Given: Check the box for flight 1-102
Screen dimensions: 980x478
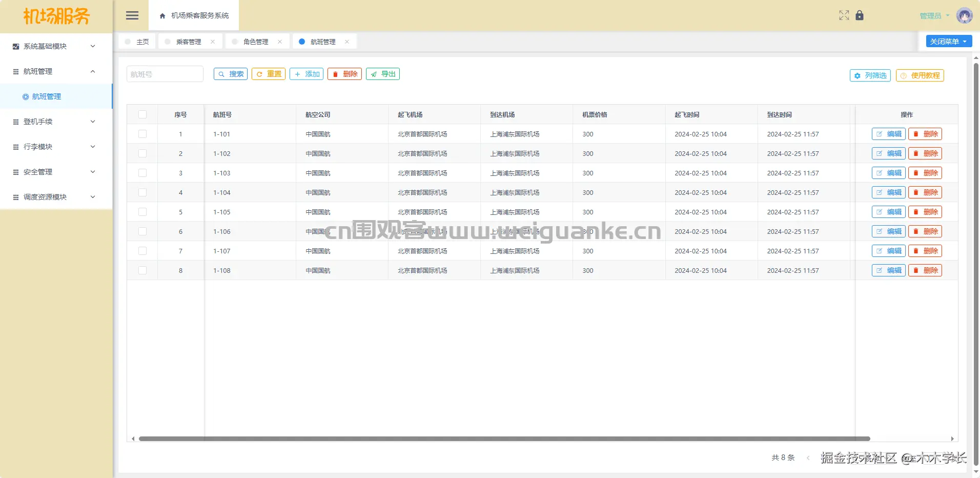Looking at the screenshot, I should (x=142, y=153).
